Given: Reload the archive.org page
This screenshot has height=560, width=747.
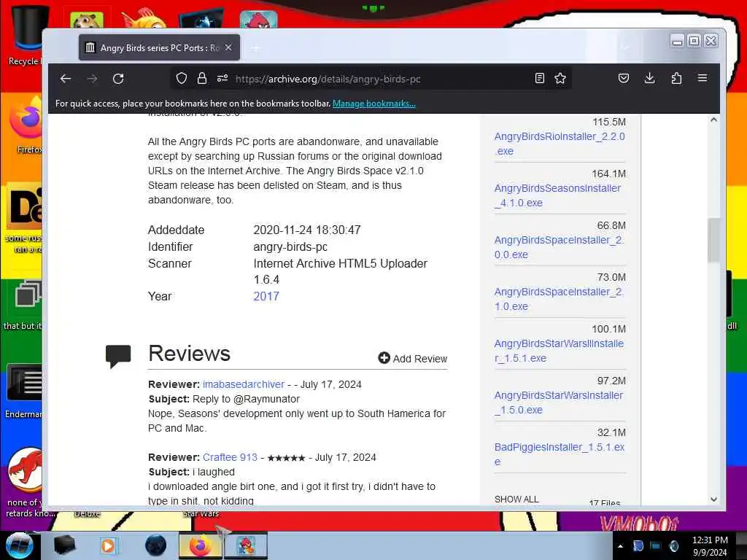Looking at the screenshot, I should (x=118, y=79).
